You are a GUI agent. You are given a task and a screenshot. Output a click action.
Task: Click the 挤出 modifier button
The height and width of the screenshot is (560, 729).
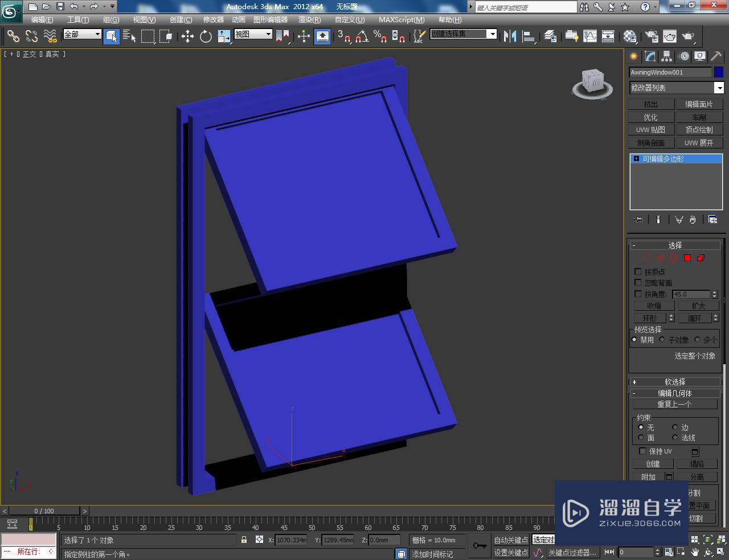[651, 104]
